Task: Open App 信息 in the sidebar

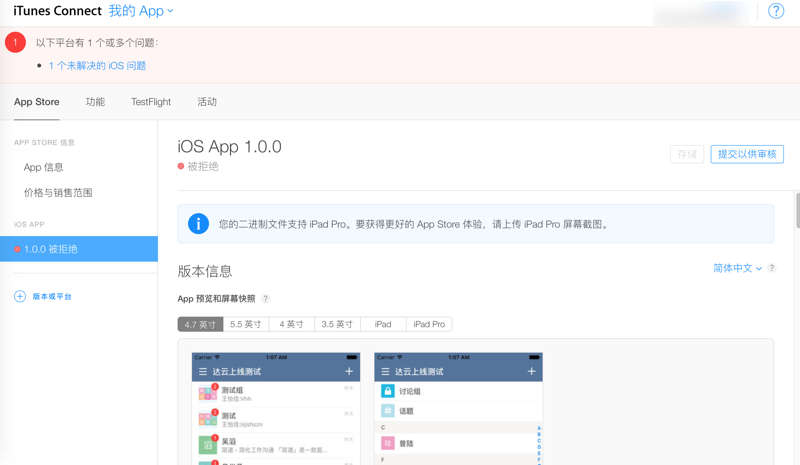Action: 44,167
